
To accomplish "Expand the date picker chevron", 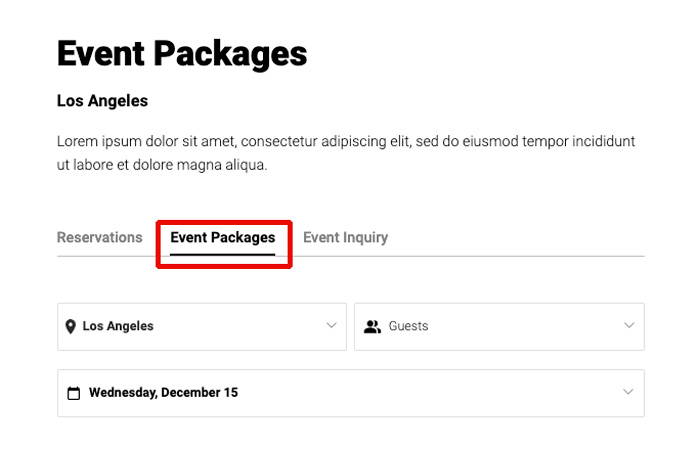I will [x=629, y=393].
